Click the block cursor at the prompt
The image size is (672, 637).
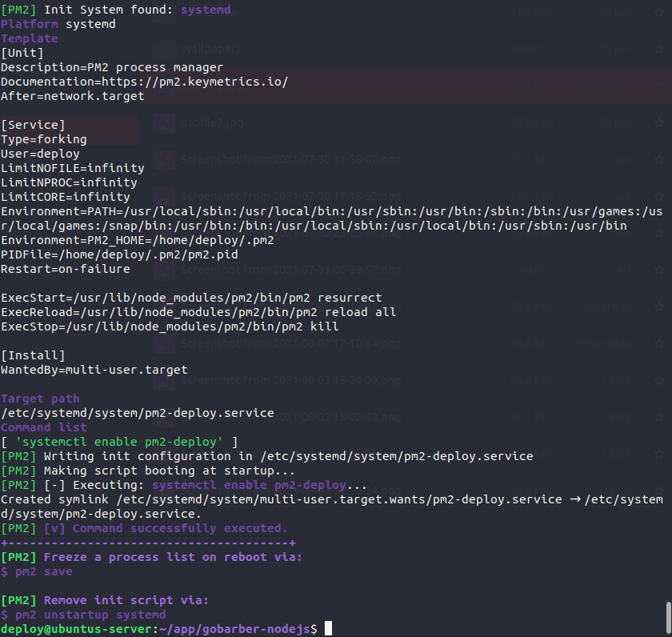[x=327, y=630]
